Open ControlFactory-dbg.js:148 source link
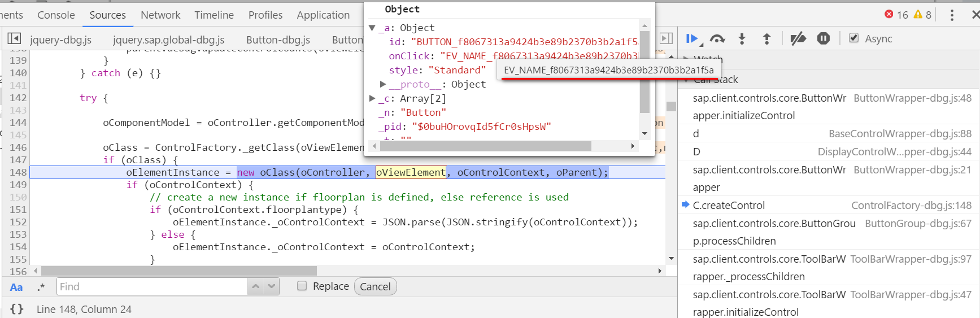The image size is (980, 318). point(911,205)
